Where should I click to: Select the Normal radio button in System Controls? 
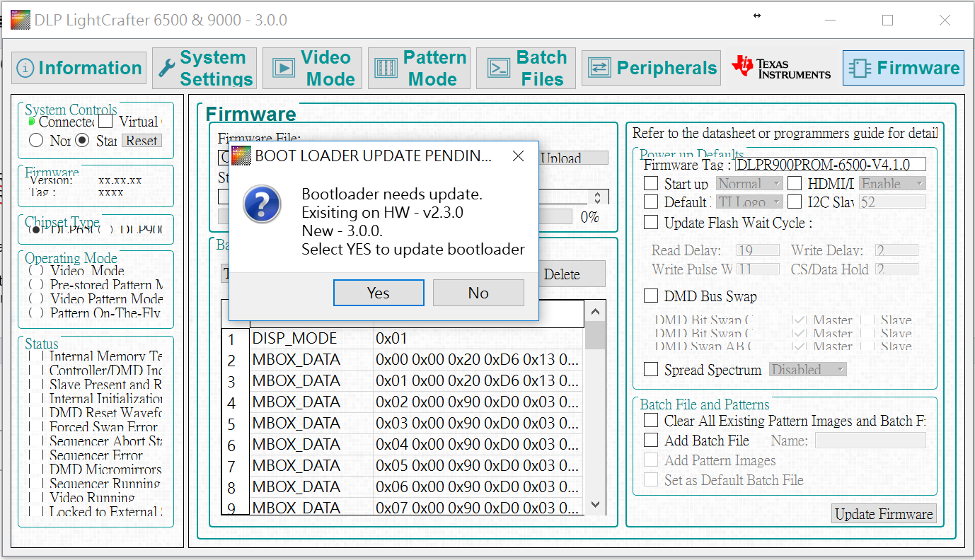36,141
